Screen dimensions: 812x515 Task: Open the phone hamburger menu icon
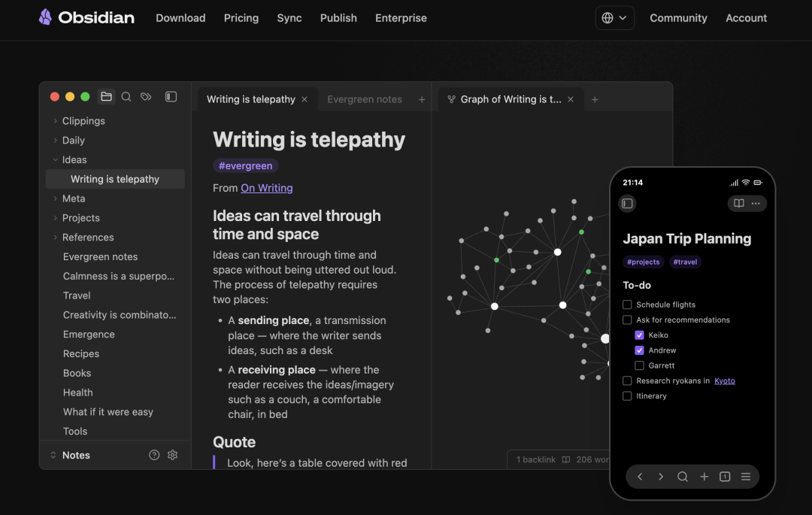746,477
